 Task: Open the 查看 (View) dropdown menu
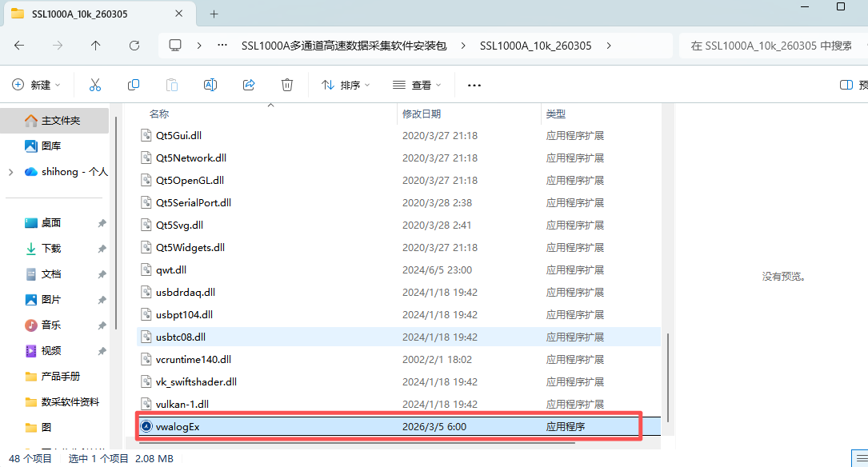(x=417, y=85)
